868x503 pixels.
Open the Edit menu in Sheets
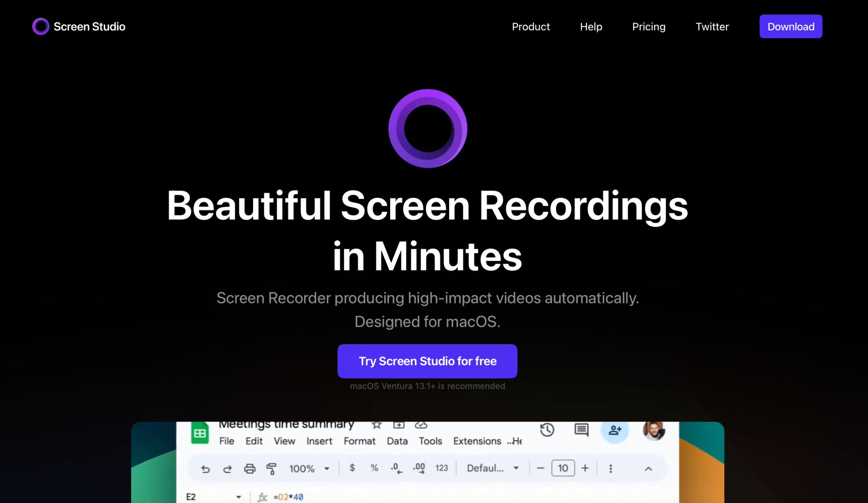[x=254, y=441]
